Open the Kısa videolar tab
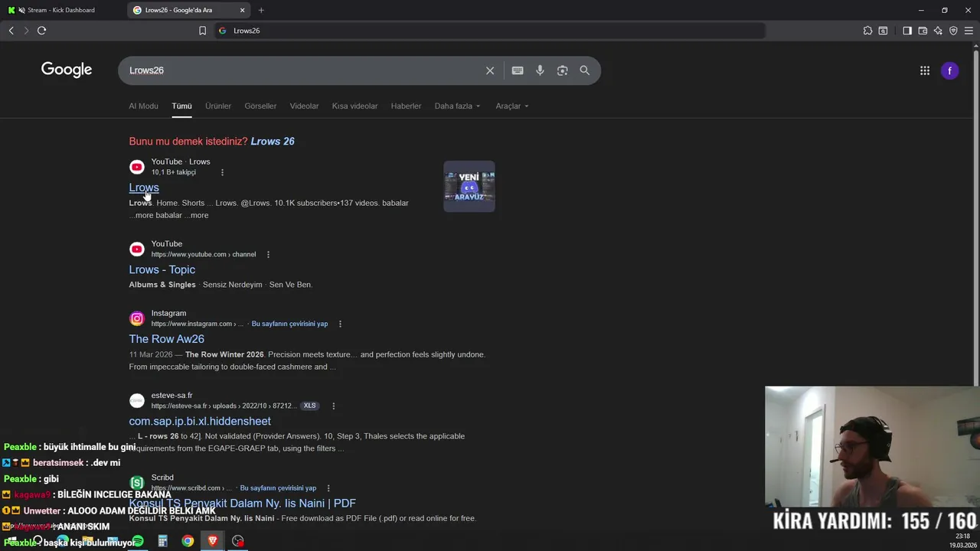 354,106
